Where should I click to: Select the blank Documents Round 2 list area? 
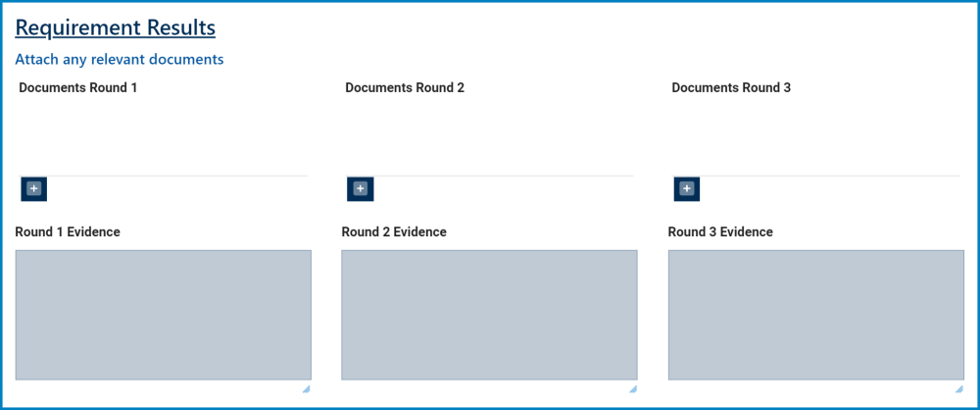point(489,137)
